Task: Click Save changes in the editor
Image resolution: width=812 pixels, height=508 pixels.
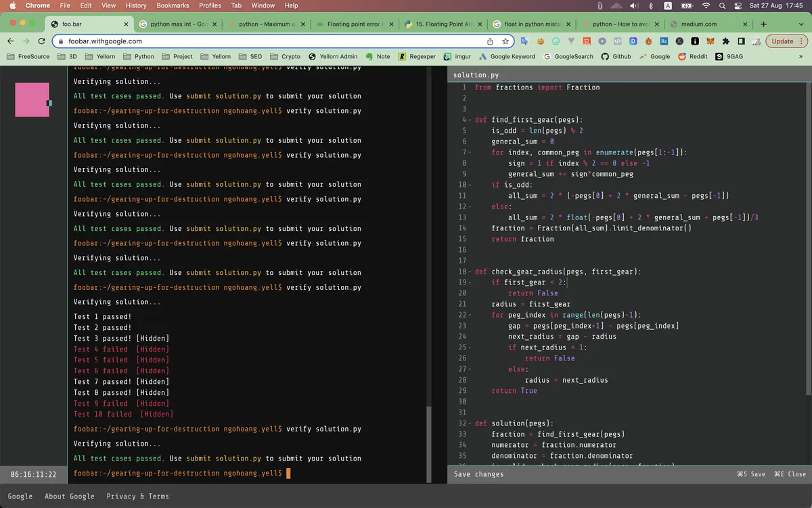Action: tap(478, 474)
